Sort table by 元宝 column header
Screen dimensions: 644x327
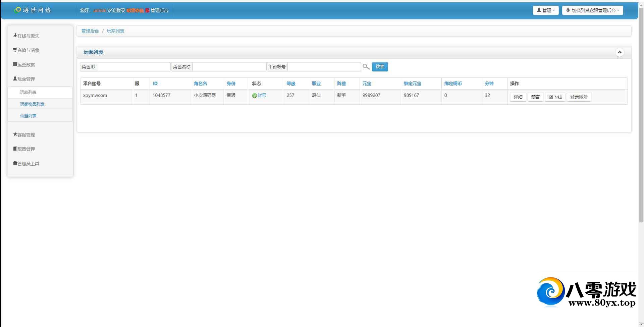pyautogui.click(x=367, y=84)
